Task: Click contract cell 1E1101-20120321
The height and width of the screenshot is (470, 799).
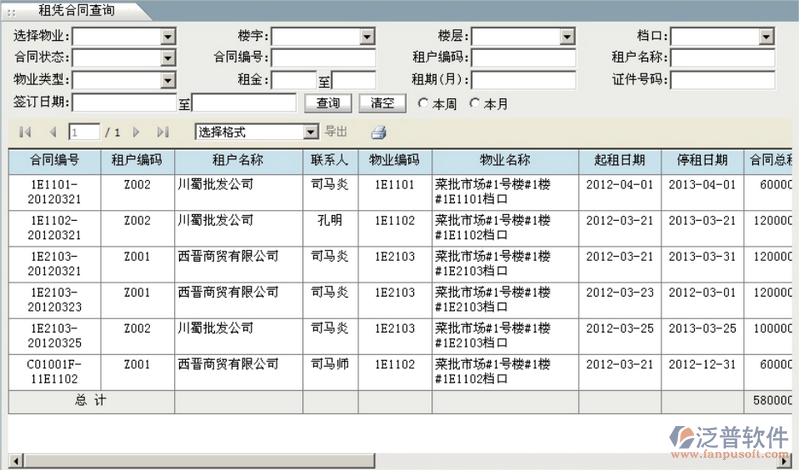Action: (55, 192)
